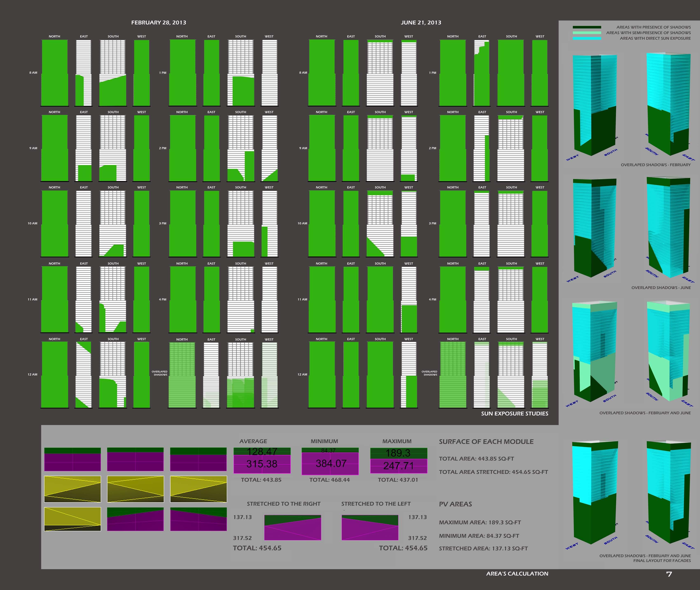700x590 pixels.
Task: Click June 12 AM west facade diagram
Action: point(408,374)
